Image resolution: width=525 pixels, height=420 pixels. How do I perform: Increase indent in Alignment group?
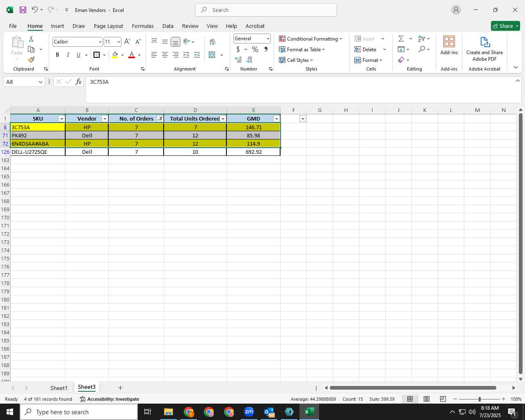[x=197, y=55]
